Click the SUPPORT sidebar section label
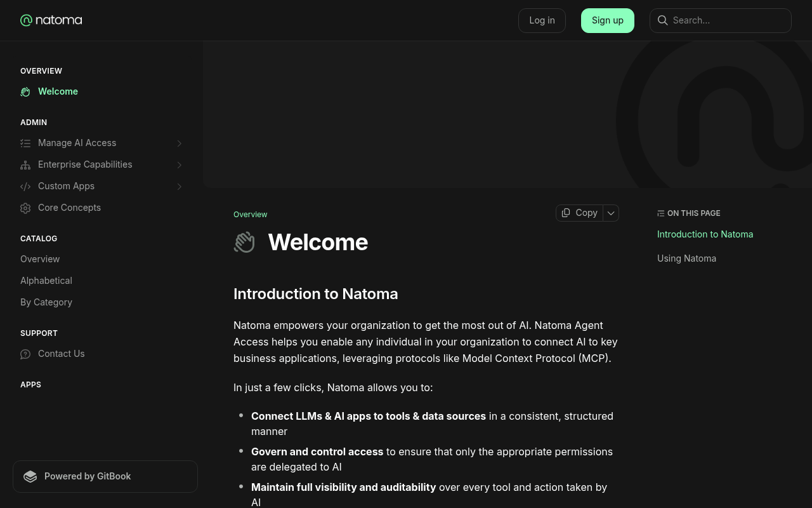The height and width of the screenshot is (508, 812). [x=39, y=333]
